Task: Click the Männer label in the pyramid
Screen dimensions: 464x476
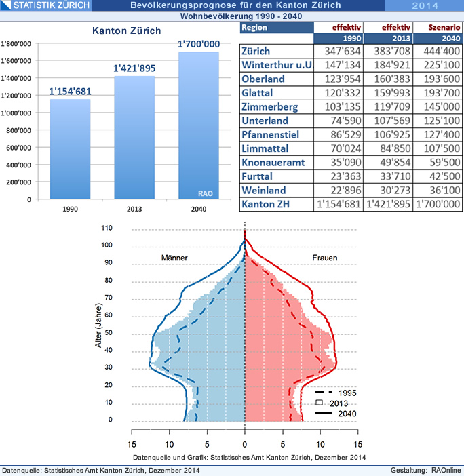Action: (174, 258)
